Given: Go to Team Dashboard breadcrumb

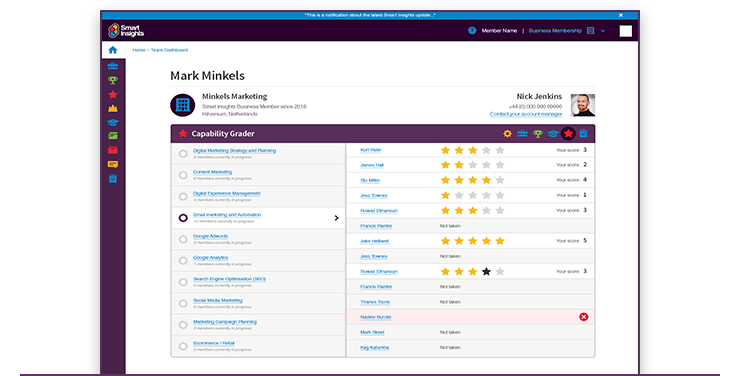Looking at the screenshot, I should point(169,50).
